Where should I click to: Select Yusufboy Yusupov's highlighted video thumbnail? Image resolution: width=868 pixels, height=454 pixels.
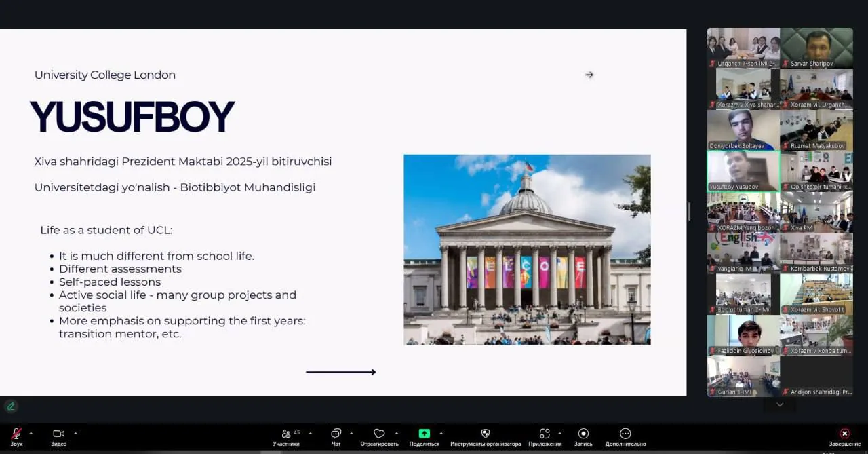click(743, 171)
